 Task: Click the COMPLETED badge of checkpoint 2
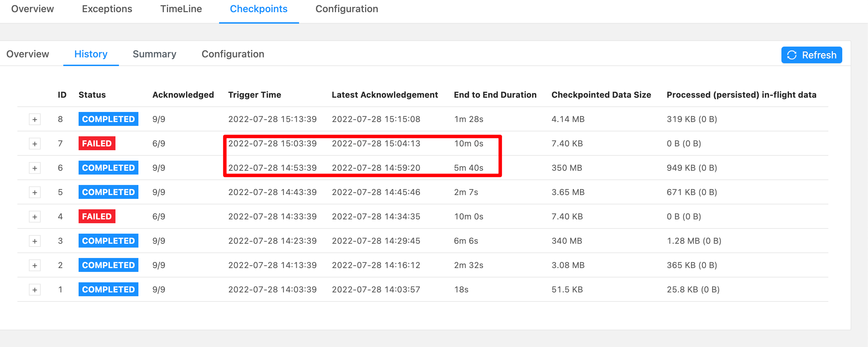108,265
